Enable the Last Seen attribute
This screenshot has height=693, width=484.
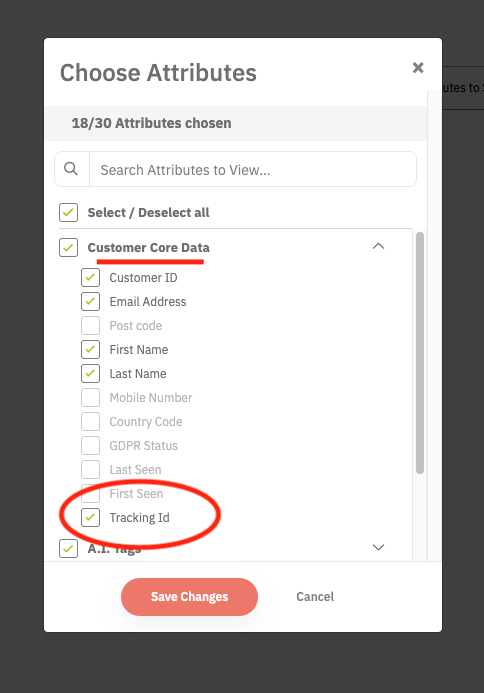point(90,469)
